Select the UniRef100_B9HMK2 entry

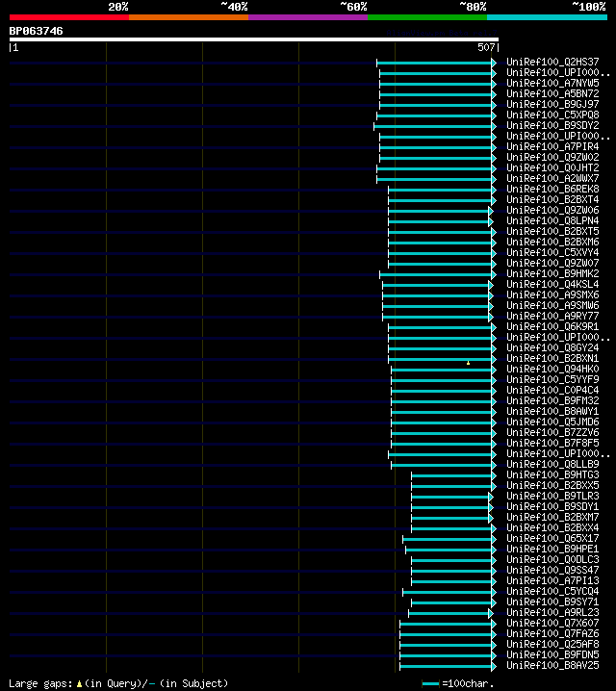click(x=552, y=273)
